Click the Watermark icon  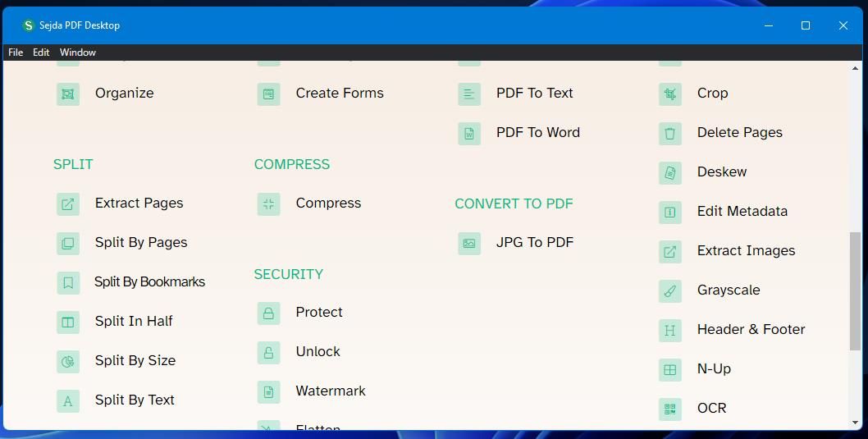(268, 392)
